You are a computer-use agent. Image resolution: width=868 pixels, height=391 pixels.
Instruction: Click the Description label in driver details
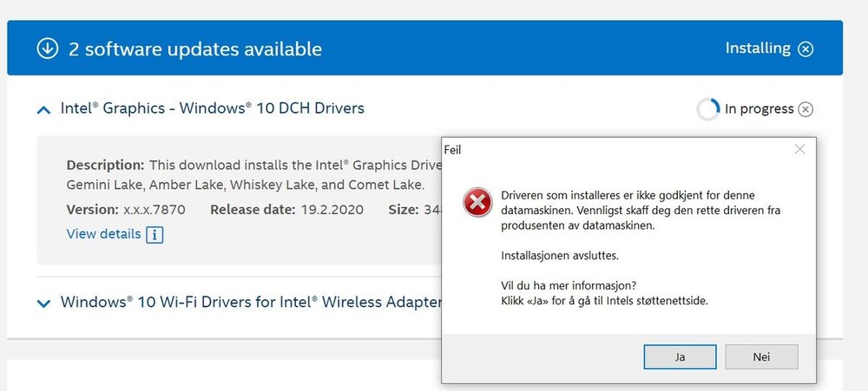(x=105, y=165)
